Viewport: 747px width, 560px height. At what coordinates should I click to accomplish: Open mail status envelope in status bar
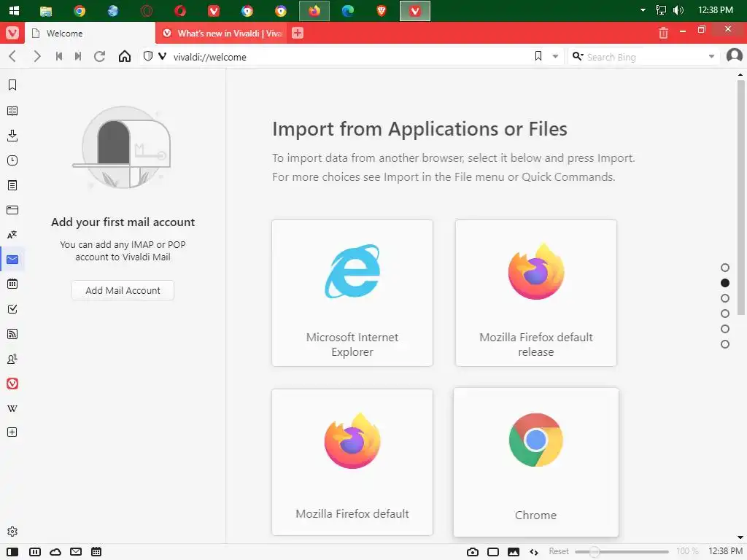click(x=76, y=552)
